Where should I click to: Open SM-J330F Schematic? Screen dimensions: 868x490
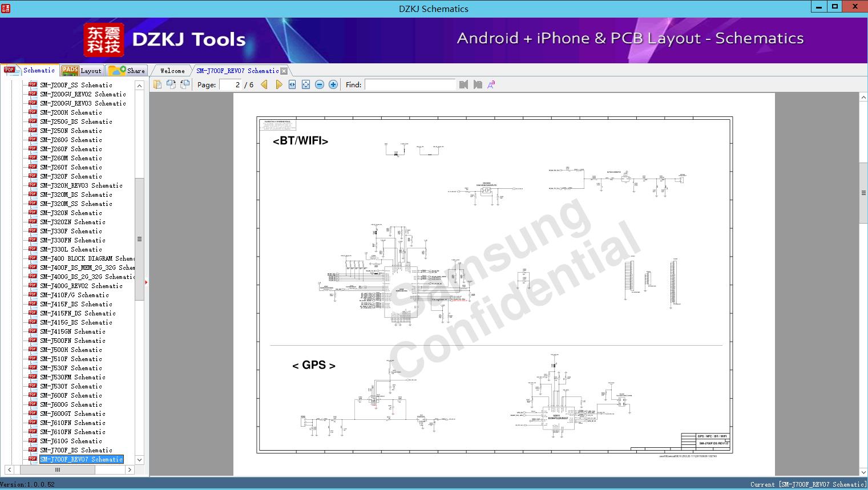(x=71, y=231)
